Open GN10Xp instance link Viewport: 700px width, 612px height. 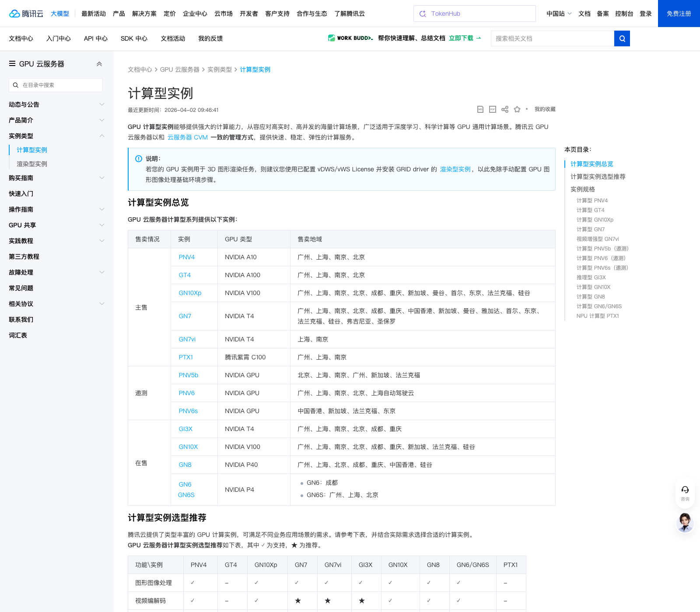coord(190,293)
